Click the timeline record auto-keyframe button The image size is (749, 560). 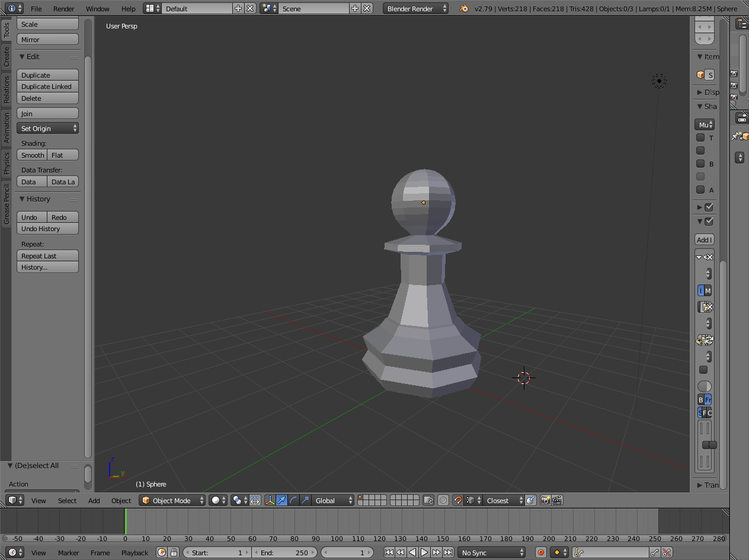[540, 553]
